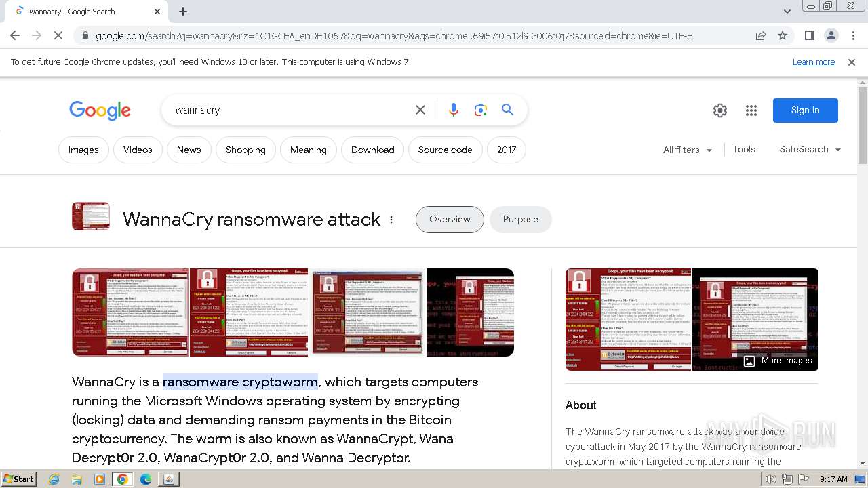Switch to the Images results tab
This screenshot has height=488, width=868.
pyautogui.click(x=83, y=150)
